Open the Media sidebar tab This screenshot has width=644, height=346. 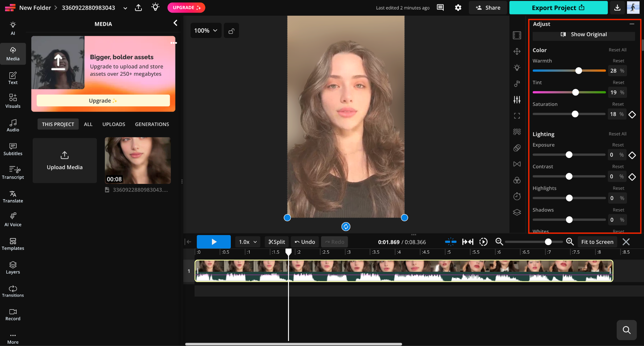13,54
